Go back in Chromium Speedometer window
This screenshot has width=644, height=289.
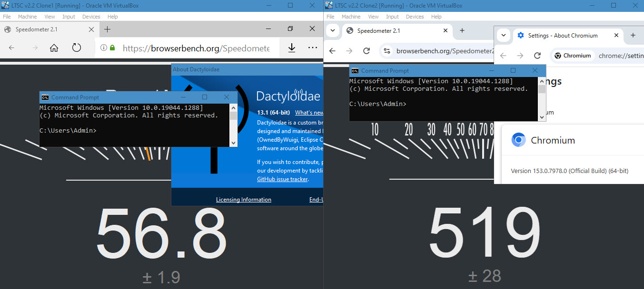click(x=332, y=51)
